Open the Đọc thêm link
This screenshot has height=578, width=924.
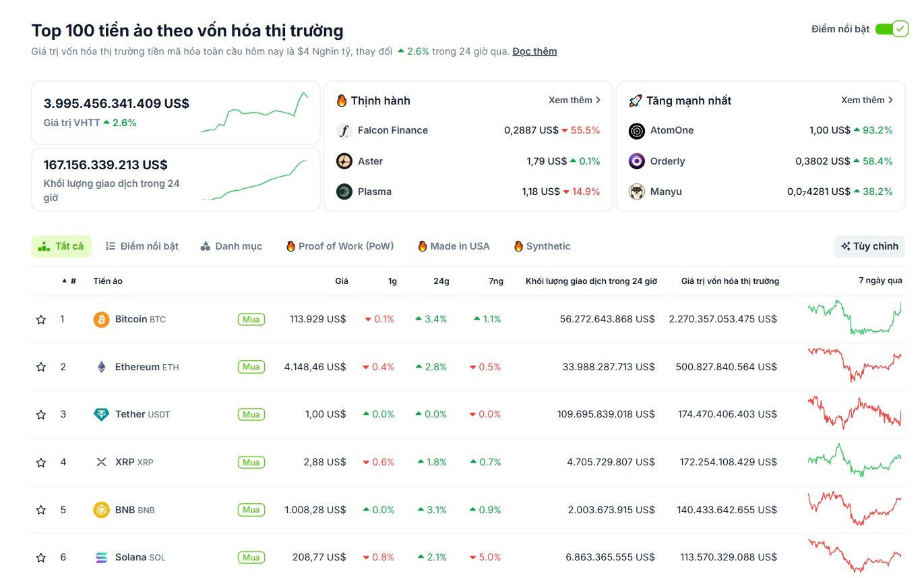click(x=534, y=51)
